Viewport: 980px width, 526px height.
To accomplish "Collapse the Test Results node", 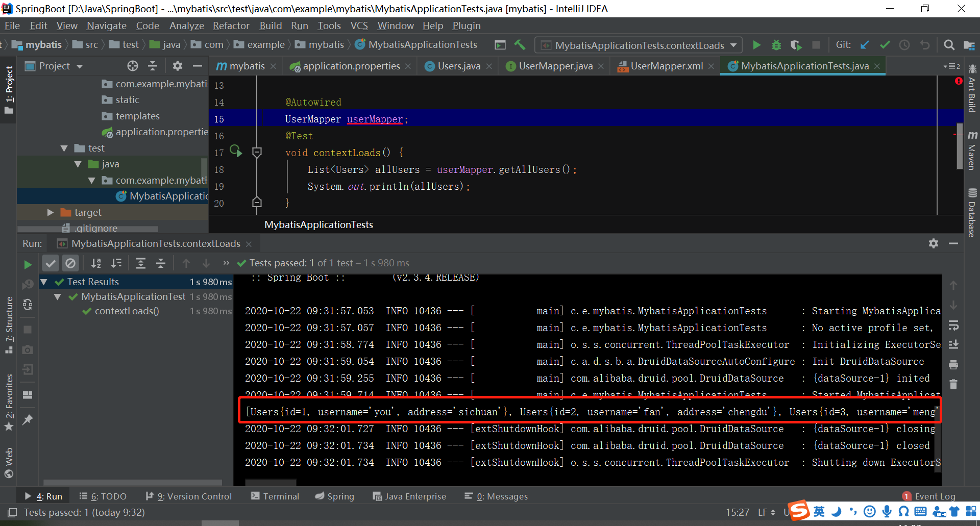I will 44,282.
